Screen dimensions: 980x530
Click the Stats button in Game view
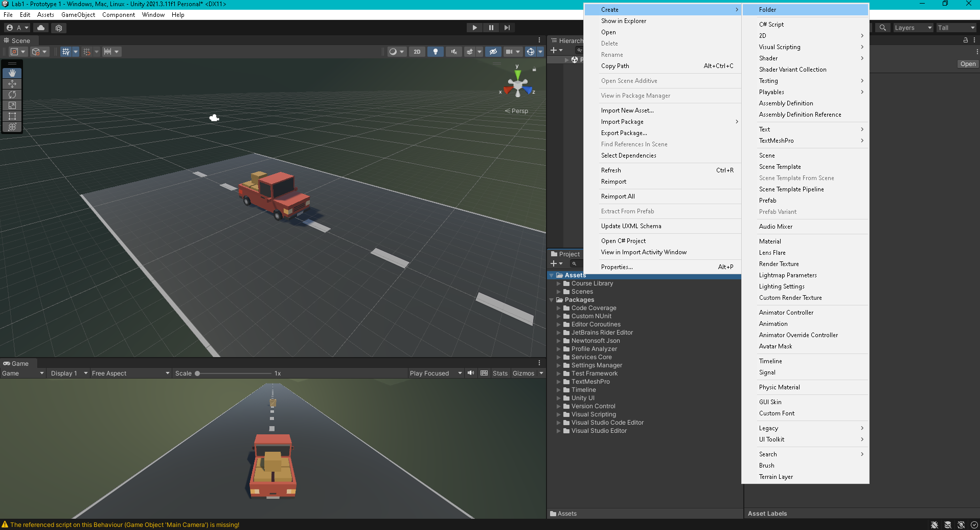click(500, 373)
